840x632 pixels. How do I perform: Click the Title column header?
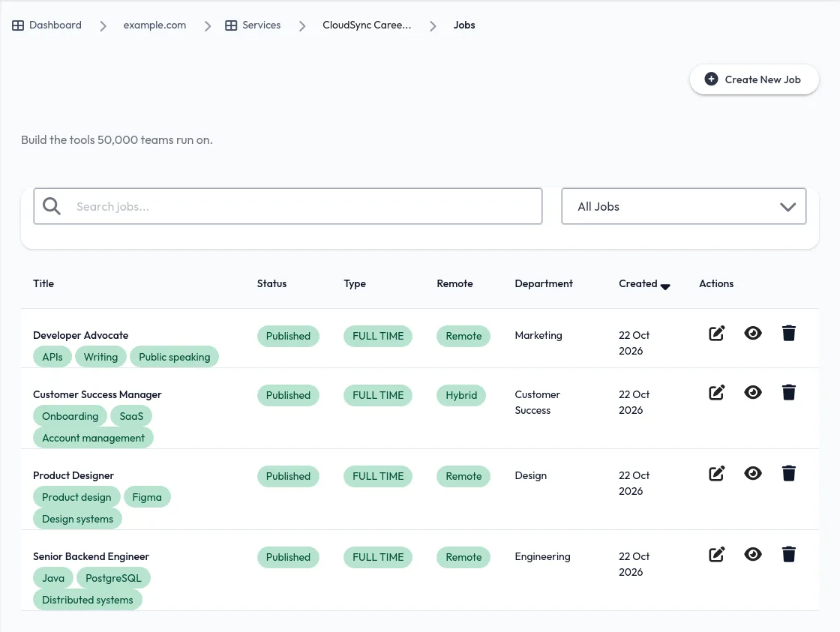(x=43, y=283)
